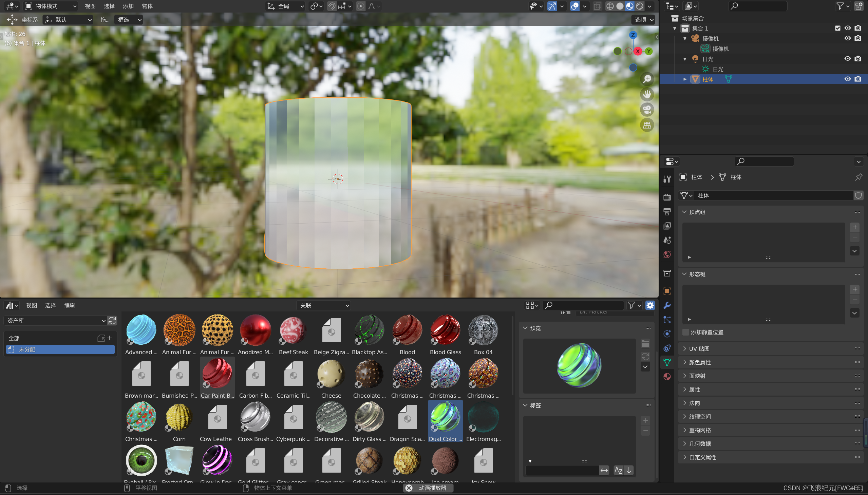Open the 编辑 menu in asset browser
The image size is (868, 495).
(69, 305)
